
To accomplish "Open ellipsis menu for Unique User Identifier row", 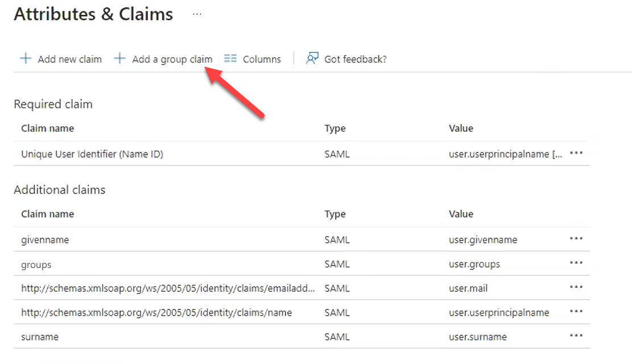I will [576, 153].
